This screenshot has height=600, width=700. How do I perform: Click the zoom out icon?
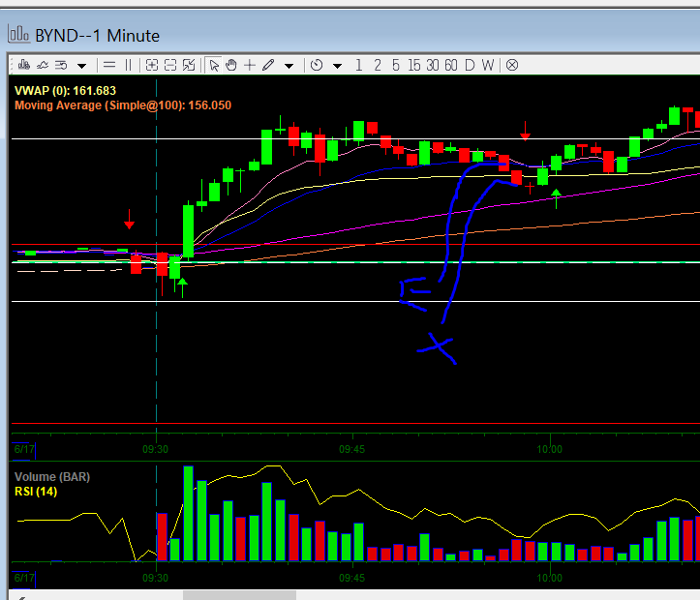(170, 65)
